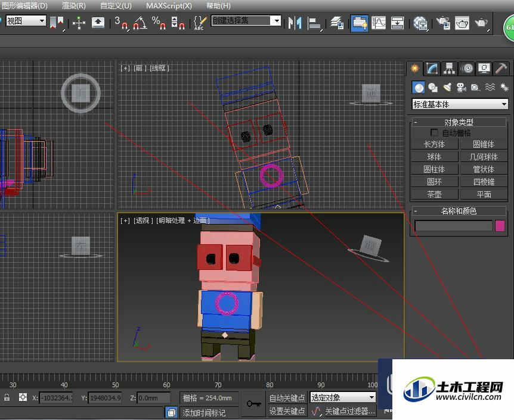Toggle the highlighted Ribbon button

point(359,23)
